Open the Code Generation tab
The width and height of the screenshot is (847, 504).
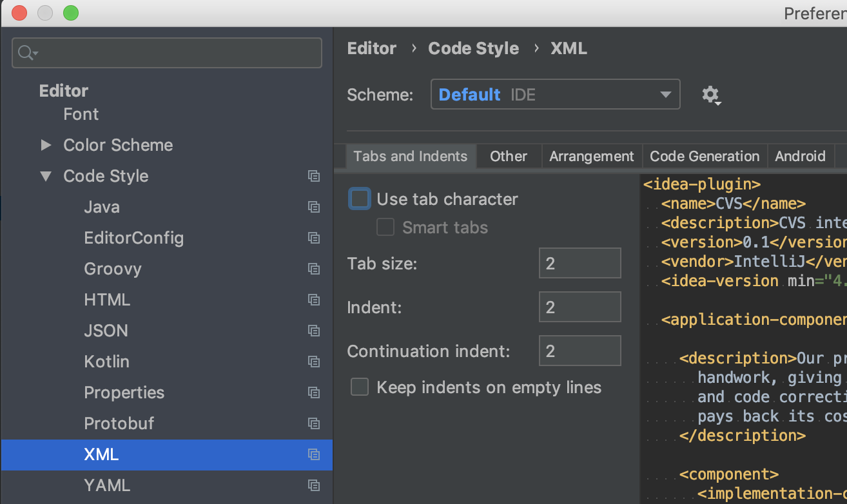[705, 157]
